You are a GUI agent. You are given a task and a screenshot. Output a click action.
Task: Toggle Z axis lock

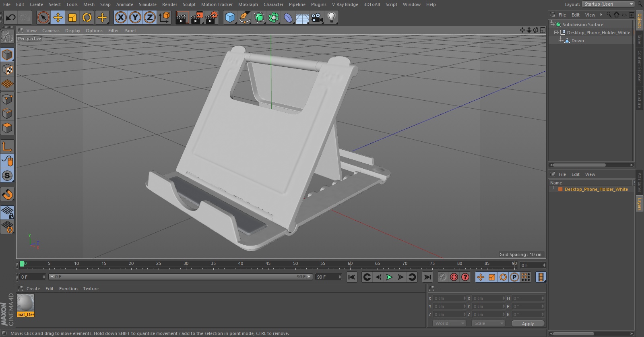(x=150, y=17)
